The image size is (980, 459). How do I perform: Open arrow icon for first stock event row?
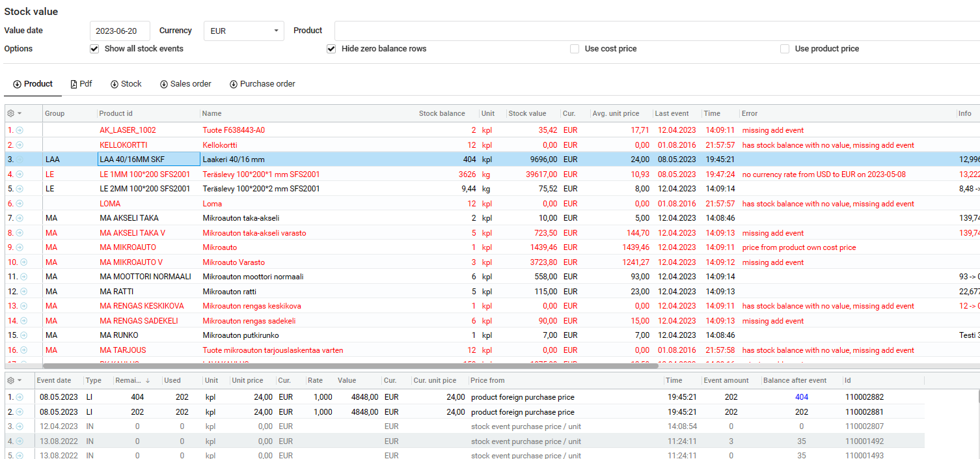click(x=20, y=397)
